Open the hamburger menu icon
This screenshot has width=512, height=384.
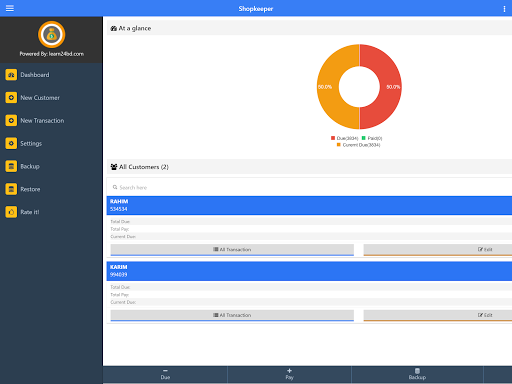[x=10, y=8]
